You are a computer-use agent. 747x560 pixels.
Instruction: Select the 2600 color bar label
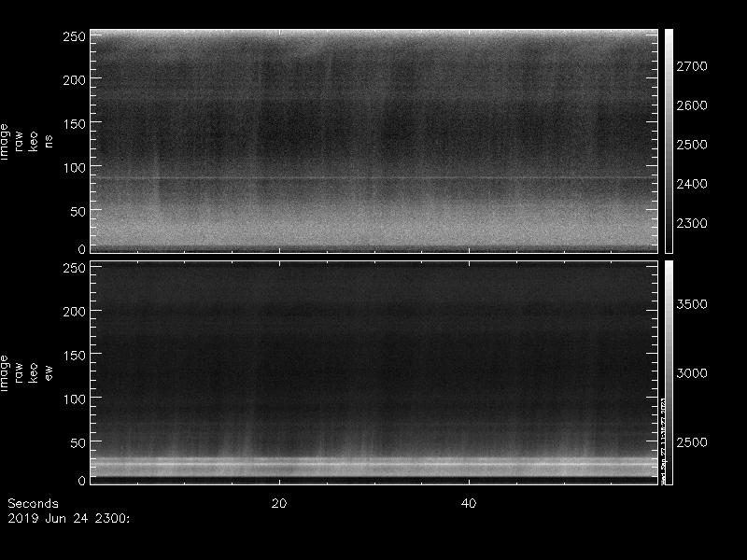(x=692, y=105)
